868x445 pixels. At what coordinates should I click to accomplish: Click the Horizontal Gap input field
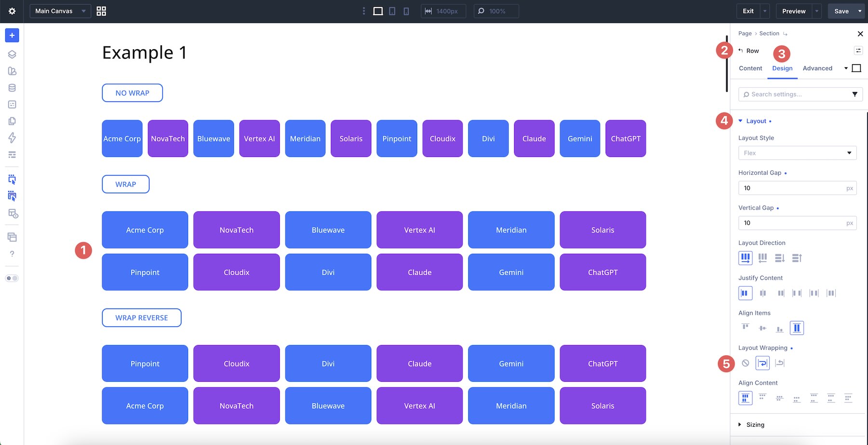797,188
